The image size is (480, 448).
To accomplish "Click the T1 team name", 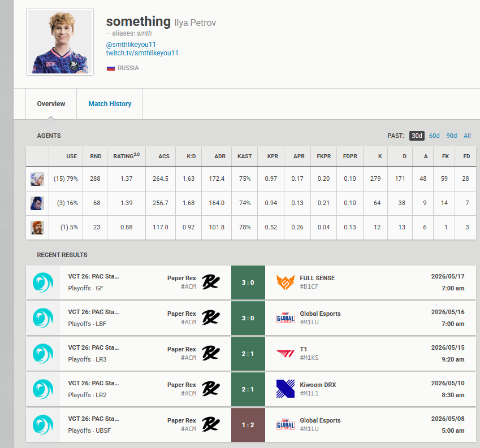I will [304, 349].
